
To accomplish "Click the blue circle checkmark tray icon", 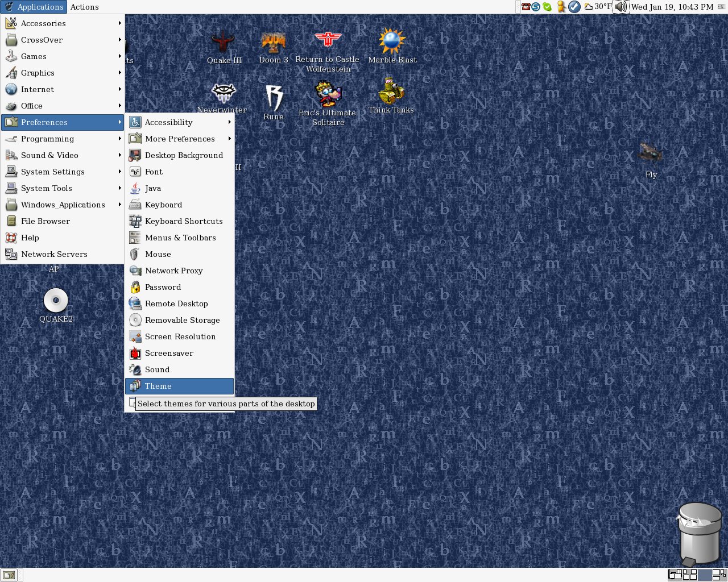I will click(574, 7).
